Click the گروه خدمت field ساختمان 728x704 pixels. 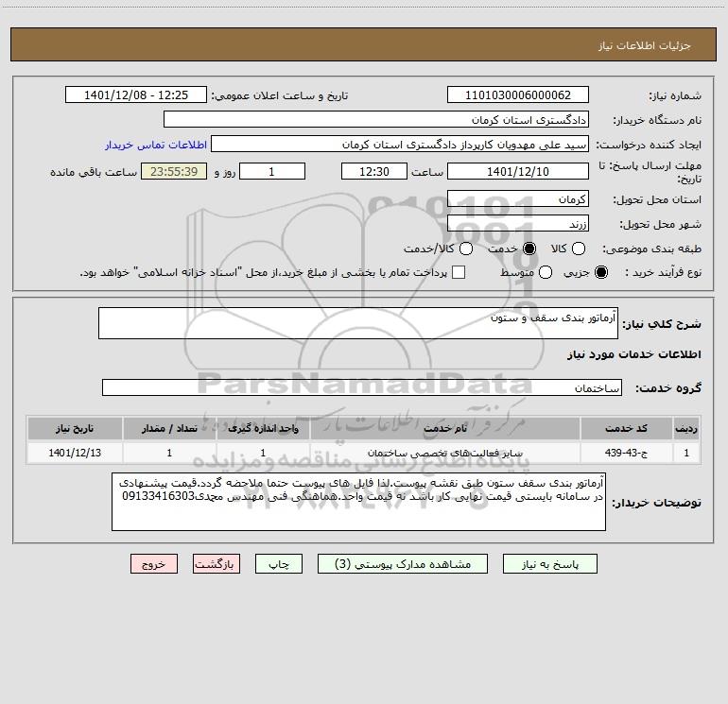coord(362,387)
